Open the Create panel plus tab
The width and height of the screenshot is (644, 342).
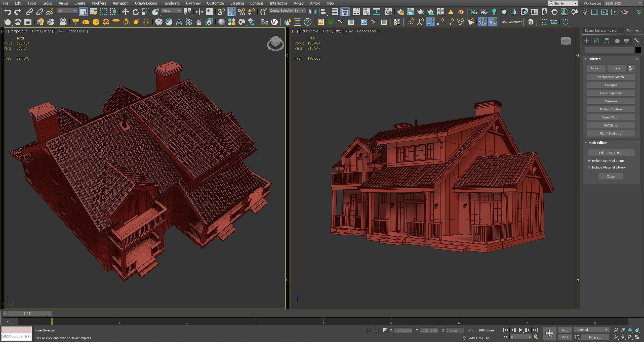[x=586, y=41]
